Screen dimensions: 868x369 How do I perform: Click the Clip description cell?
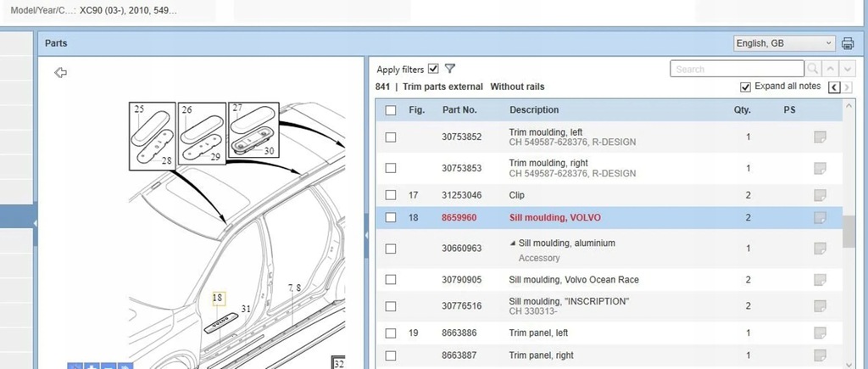pos(516,195)
